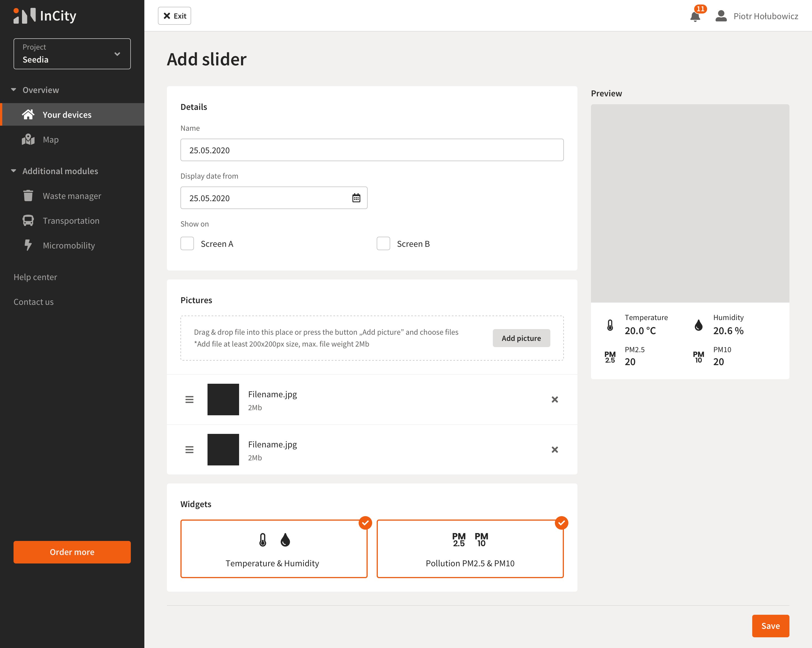
Task: Open the notifications bell
Action: 695,17
